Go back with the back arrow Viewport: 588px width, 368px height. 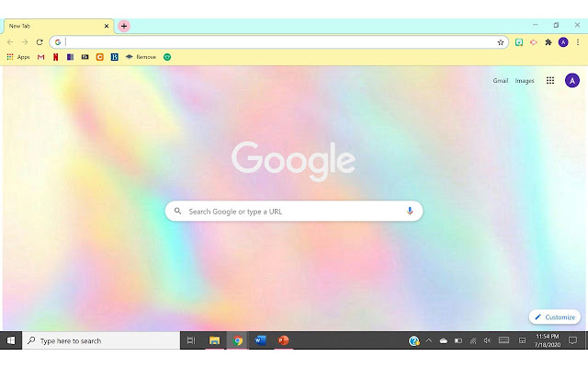10,42
